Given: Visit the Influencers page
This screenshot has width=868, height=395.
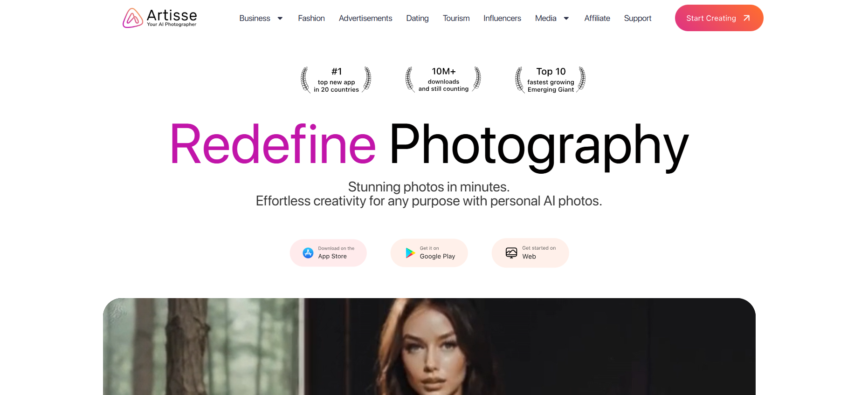Looking at the screenshot, I should point(502,18).
